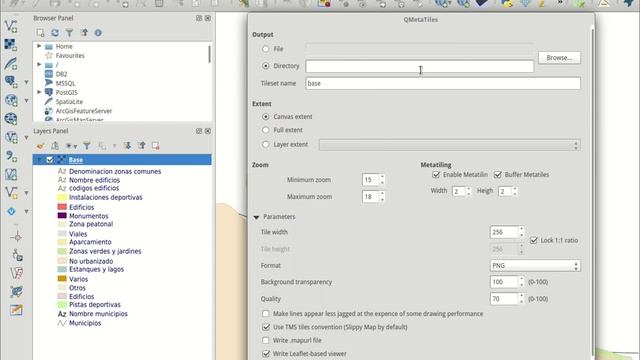Open the Layer extent dropdown
Image resolution: width=640 pixels, height=360 pixels.
tap(449, 145)
